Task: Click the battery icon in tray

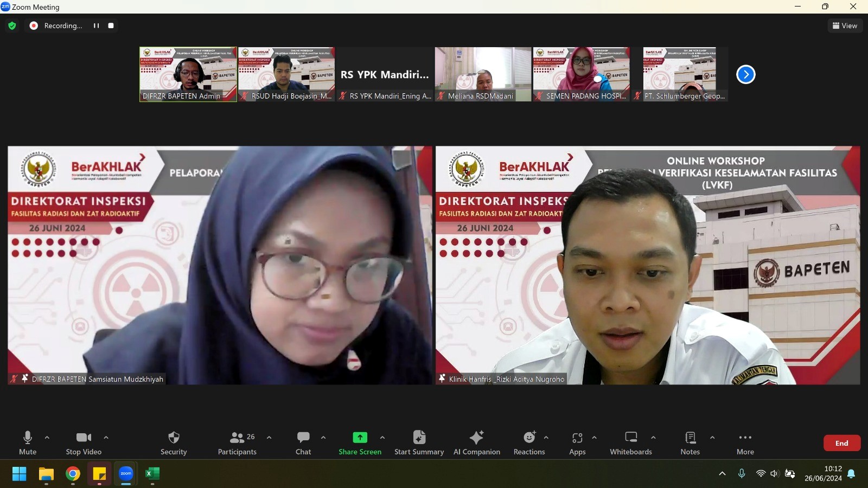Action: [x=790, y=473]
